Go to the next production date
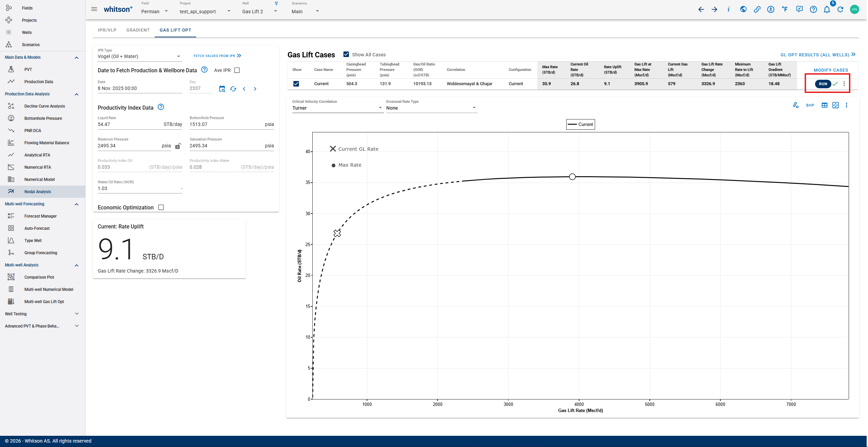 tap(255, 89)
